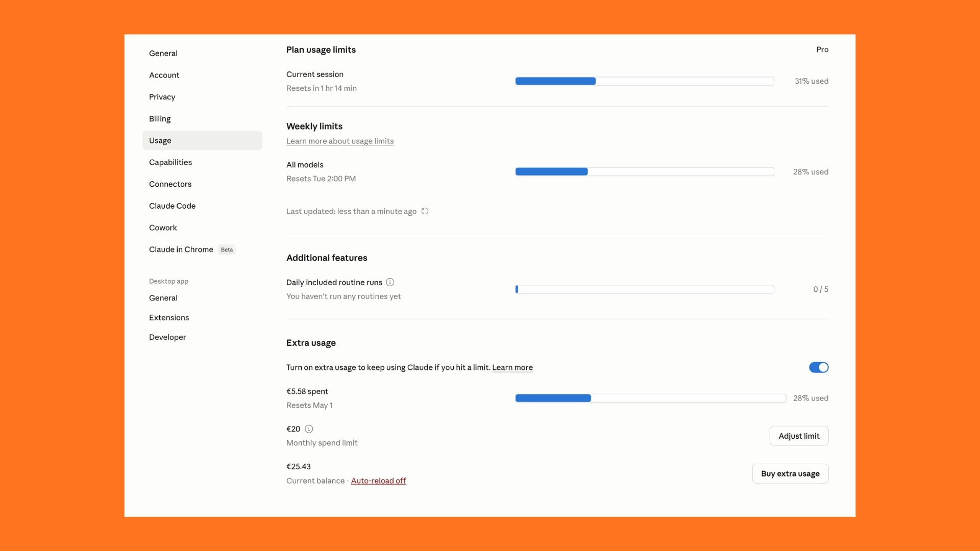Navigate to Claude Code settings
This screenshot has height=551, width=980.
coord(173,206)
